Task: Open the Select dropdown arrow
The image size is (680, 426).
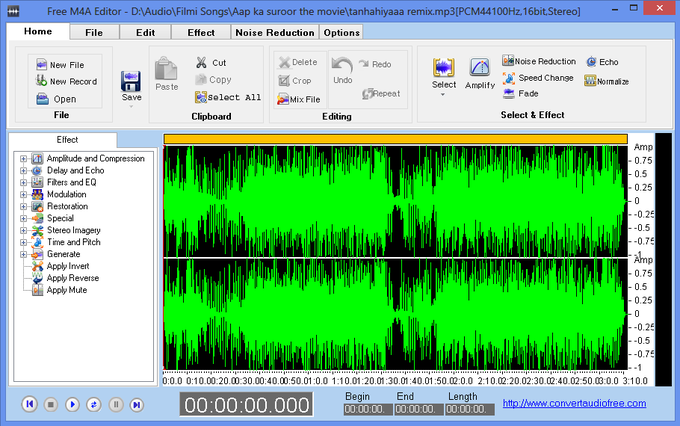Action: pyautogui.click(x=444, y=96)
